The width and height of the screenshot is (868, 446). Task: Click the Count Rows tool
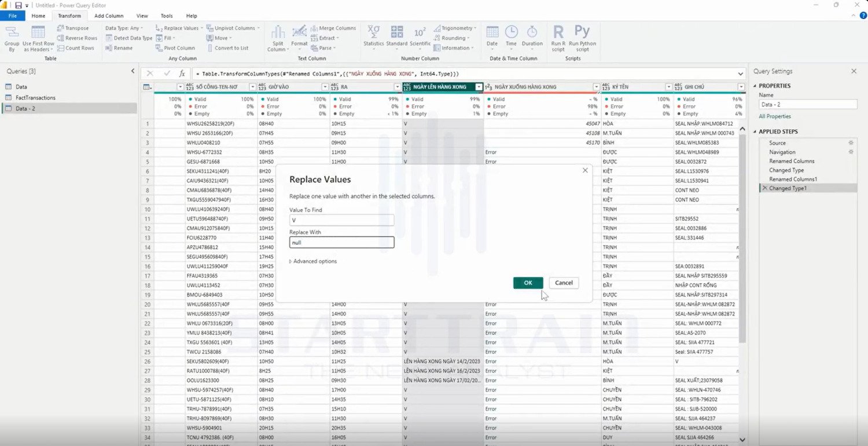[75, 48]
